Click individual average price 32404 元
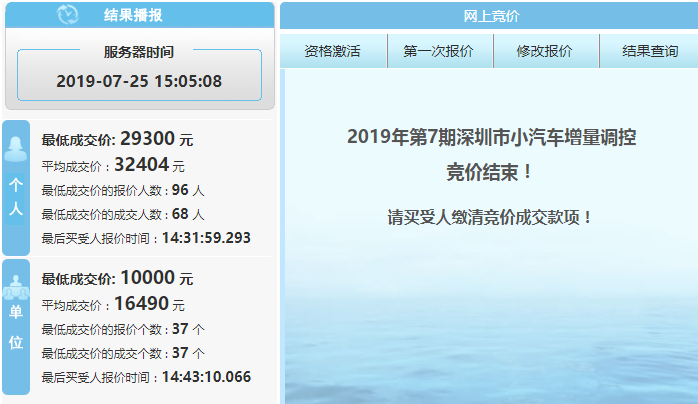 (x=113, y=165)
